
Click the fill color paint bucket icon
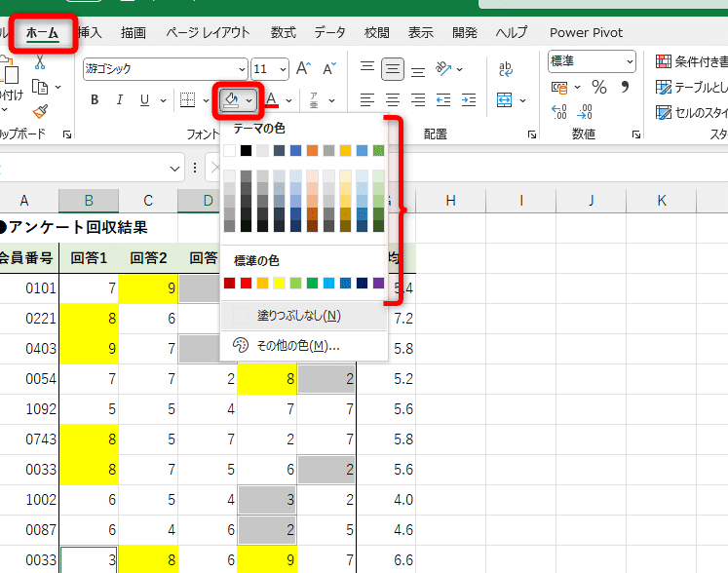click(x=230, y=99)
